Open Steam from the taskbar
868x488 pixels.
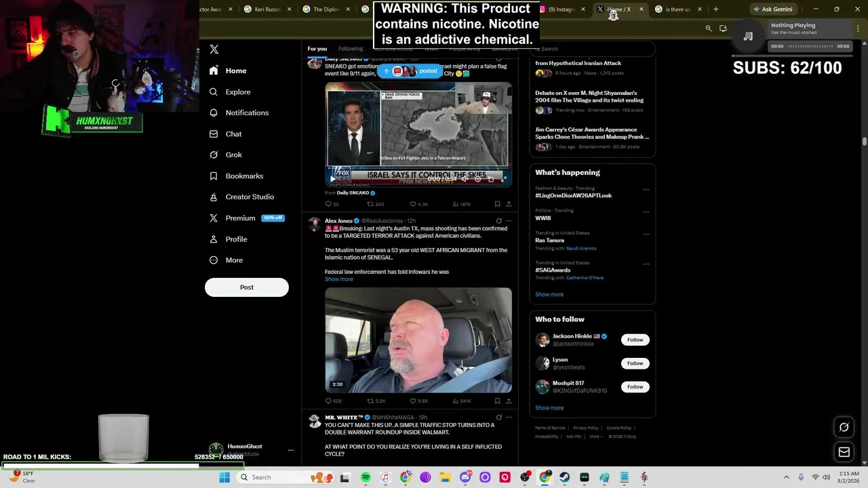coord(564,477)
